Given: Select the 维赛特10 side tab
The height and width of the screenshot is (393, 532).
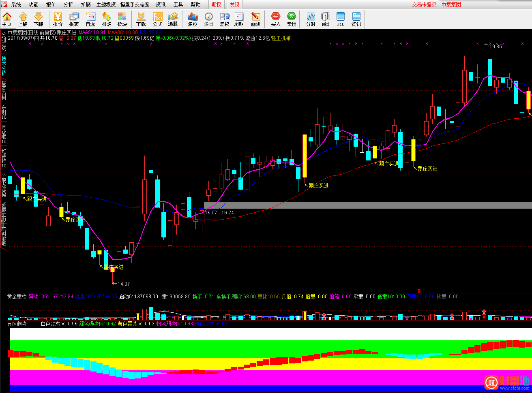Looking at the screenshot, I should (x=4, y=158).
